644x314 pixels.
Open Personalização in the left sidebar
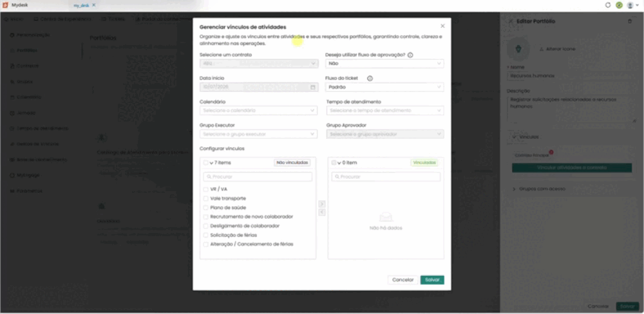(30, 35)
